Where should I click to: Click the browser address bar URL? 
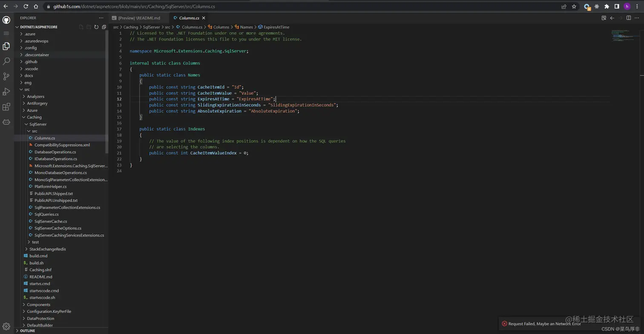point(134,6)
